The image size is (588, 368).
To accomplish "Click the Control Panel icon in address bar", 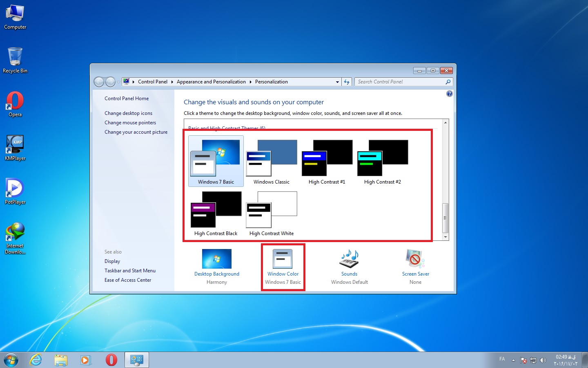I will tap(127, 81).
